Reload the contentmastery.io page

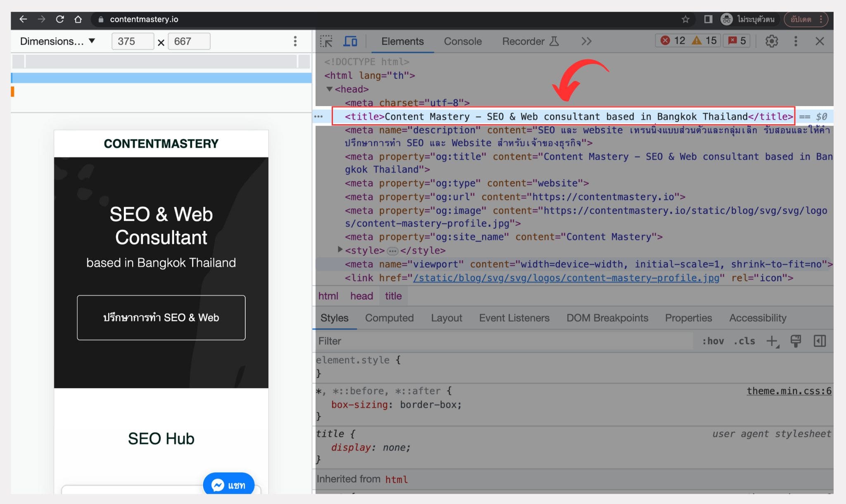pyautogui.click(x=60, y=19)
